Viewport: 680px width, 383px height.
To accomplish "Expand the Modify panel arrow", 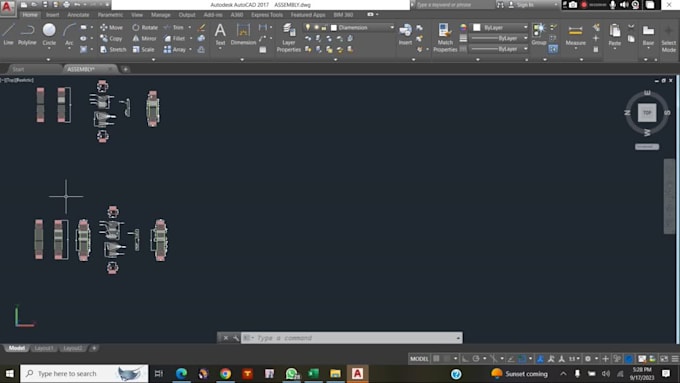I will [154, 59].
